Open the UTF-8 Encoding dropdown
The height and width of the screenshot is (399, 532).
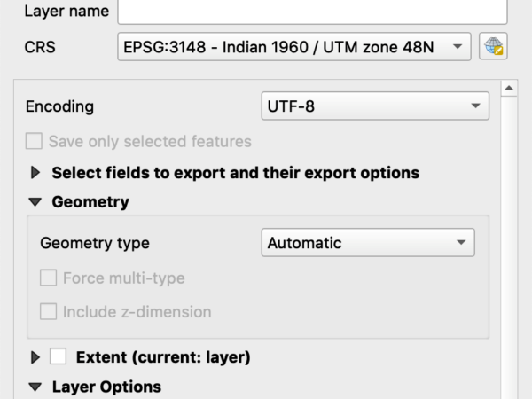point(375,106)
